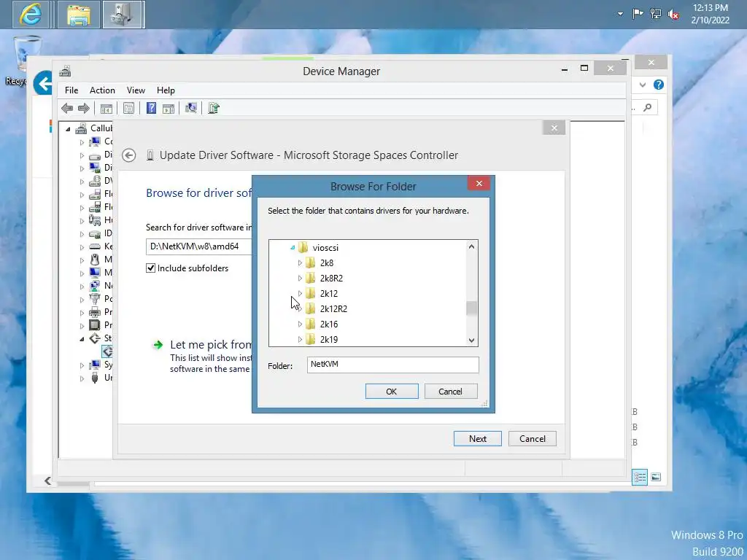Click Cancel in Update Driver Software wizard
747x560 pixels.
point(532,438)
